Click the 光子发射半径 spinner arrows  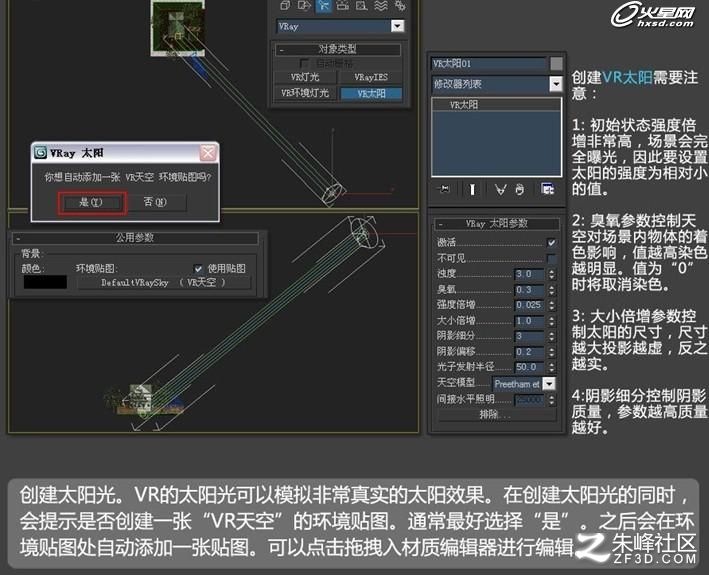tap(552, 367)
